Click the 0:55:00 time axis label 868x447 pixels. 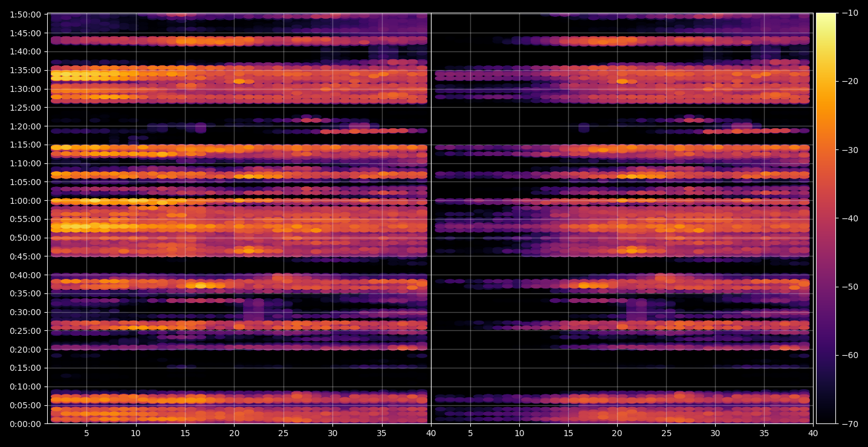[25, 219]
